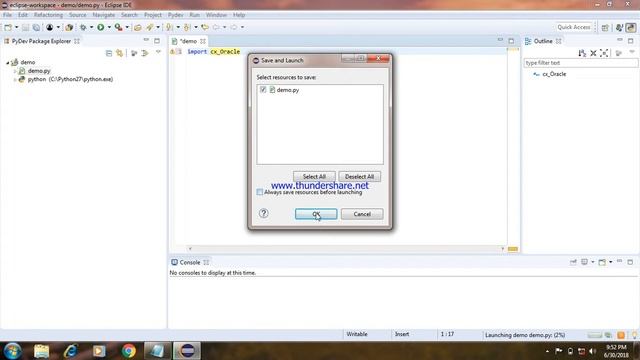
Task: Click the alphabetical sort icon in Outline
Action: [582, 53]
